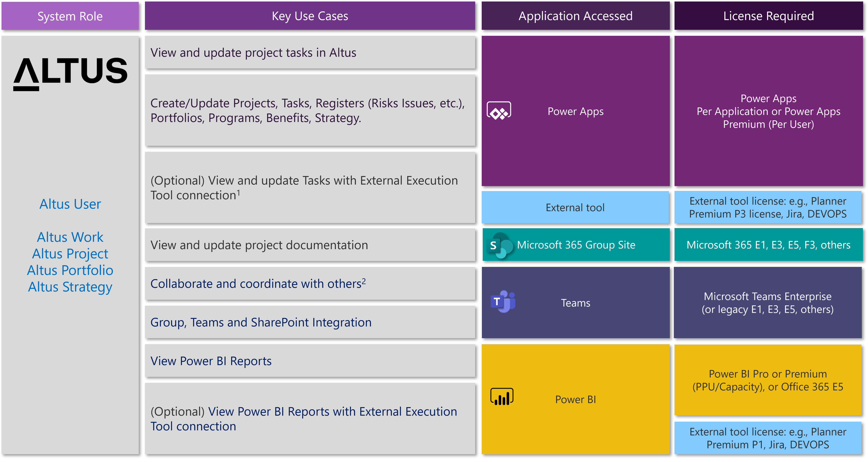Click Altus Portfolio in the role list
Screen dimensions: 868x462
[x=70, y=270]
